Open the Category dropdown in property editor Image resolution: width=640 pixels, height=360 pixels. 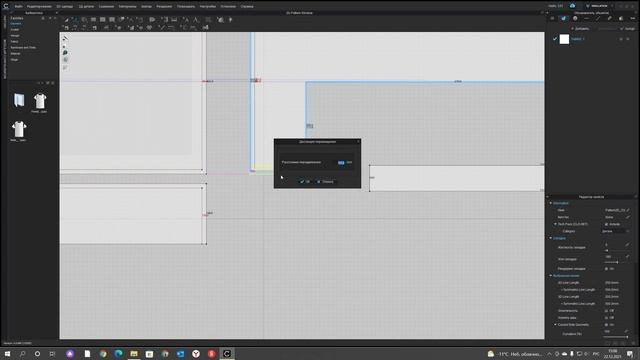616,231
